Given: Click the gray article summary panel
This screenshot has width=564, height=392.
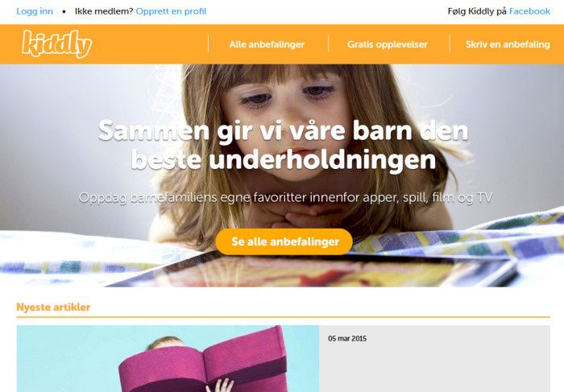Looking at the screenshot, I should pos(434,358).
